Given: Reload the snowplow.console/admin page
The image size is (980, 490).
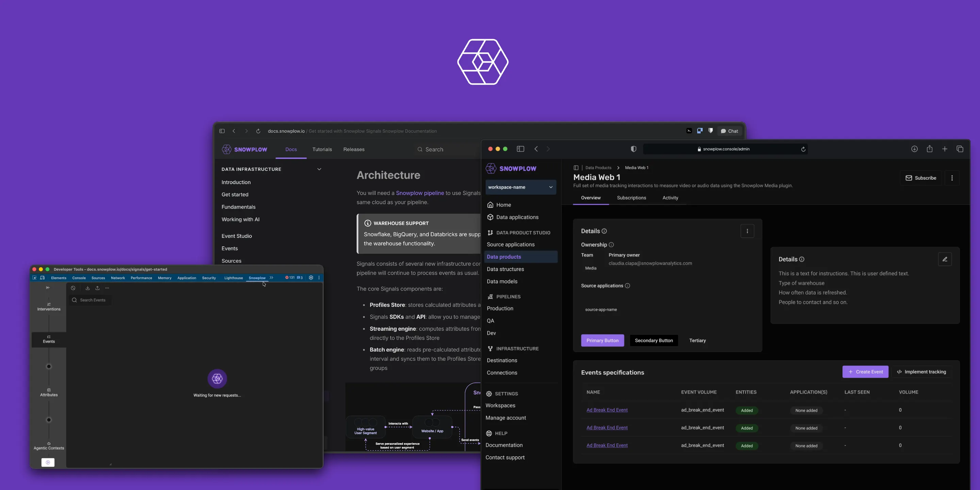Looking at the screenshot, I should click(x=803, y=149).
